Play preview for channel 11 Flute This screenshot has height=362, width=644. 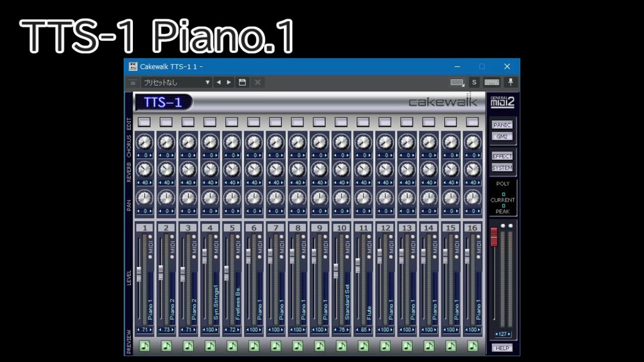tap(363, 346)
